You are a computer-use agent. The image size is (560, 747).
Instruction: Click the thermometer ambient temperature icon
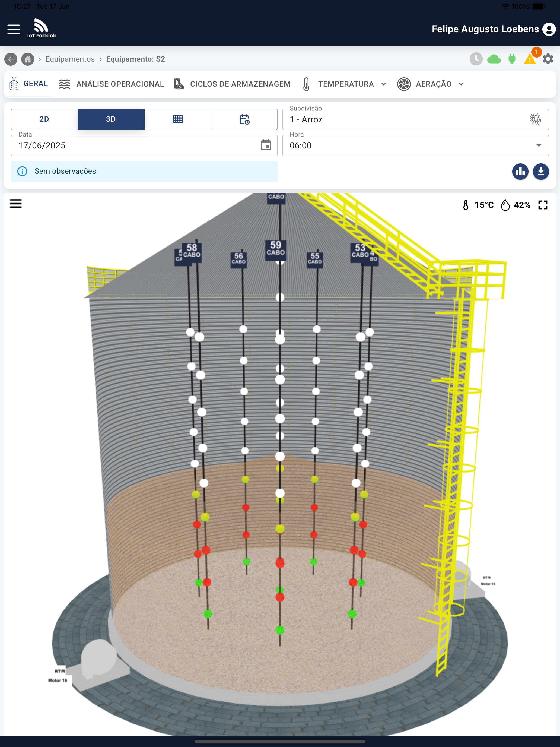point(466,205)
